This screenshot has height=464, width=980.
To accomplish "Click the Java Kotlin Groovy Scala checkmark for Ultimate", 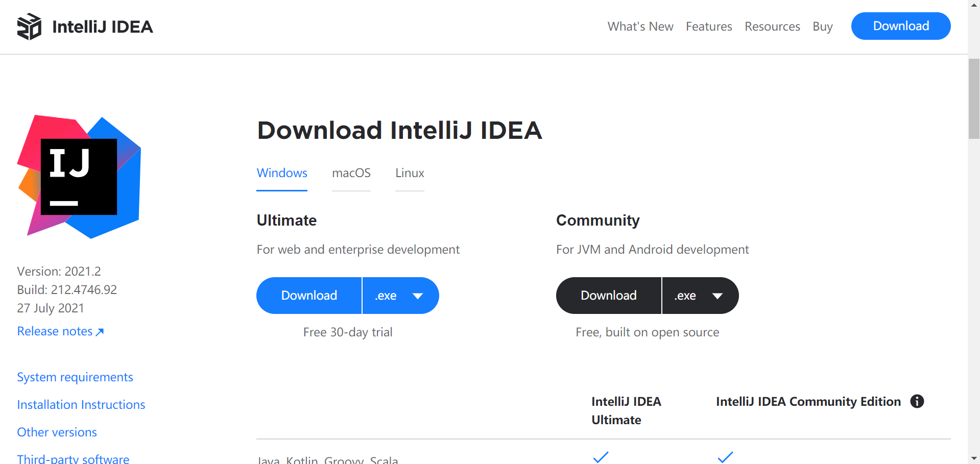I will [x=601, y=457].
